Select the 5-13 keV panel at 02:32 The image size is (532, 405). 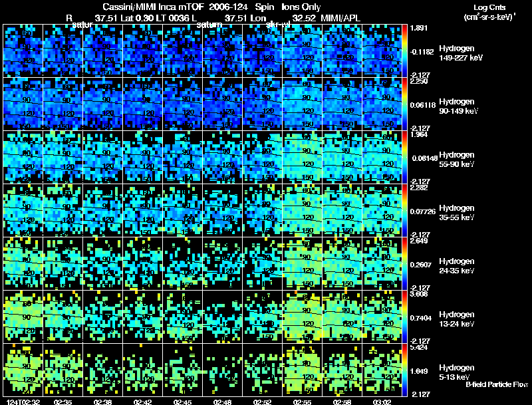(x=23, y=370)
